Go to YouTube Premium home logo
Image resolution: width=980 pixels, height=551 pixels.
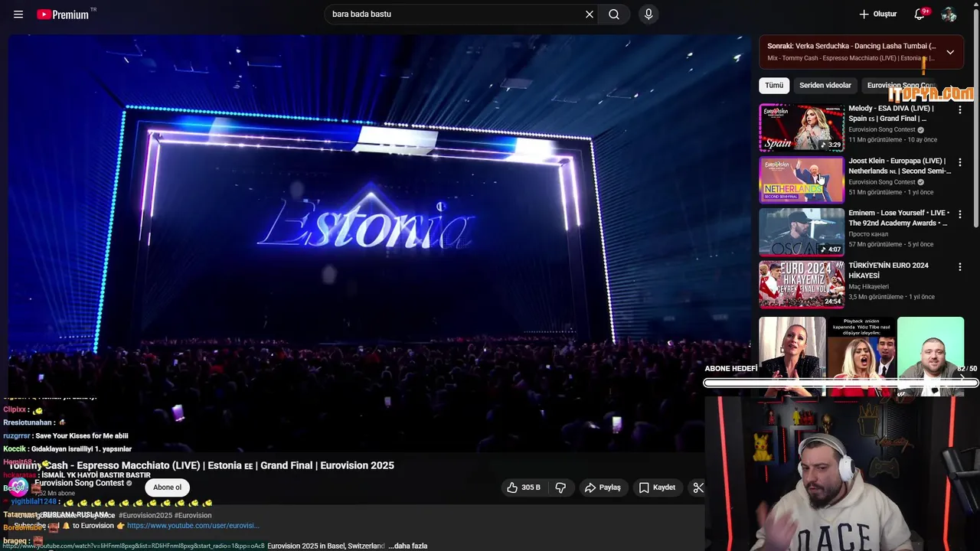(63, 15)
